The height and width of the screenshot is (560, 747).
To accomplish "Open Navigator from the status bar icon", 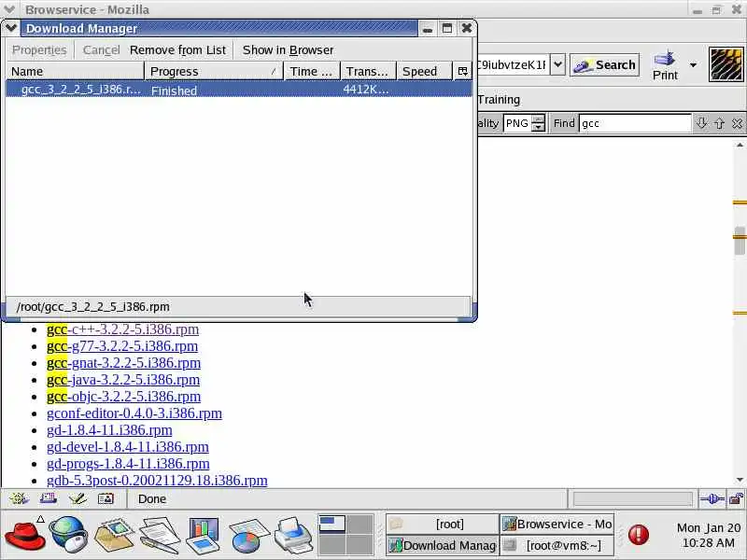I will pos(19,498).
